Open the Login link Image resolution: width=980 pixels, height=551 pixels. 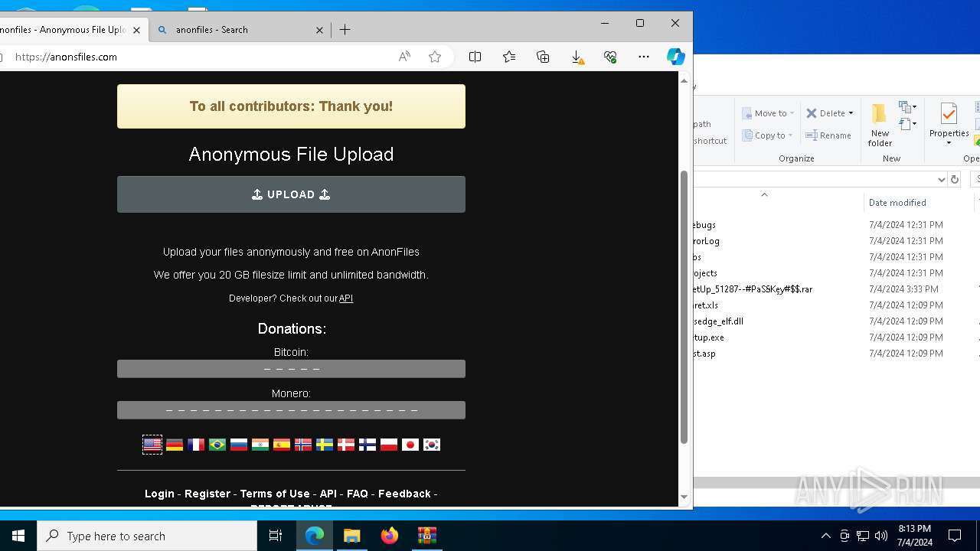(x=159, y=494)
